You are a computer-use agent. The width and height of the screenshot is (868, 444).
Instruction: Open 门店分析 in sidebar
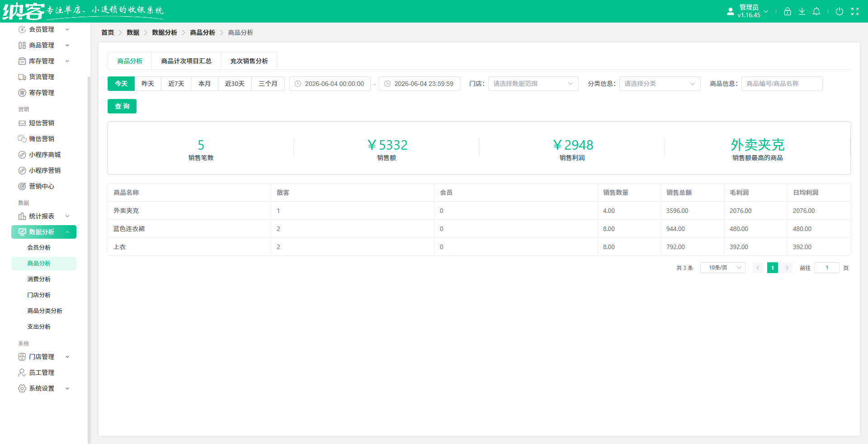point(39,295)
